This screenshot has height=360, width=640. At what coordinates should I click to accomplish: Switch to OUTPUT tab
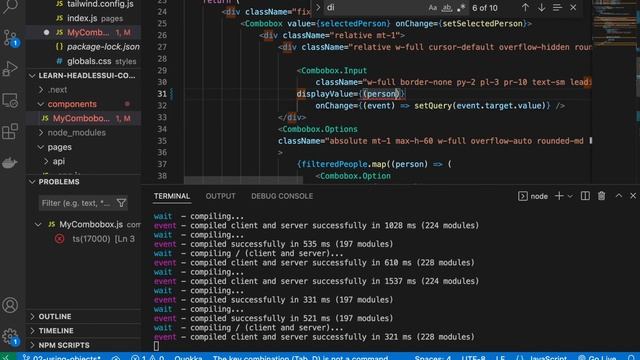click(x=220, y=196)
